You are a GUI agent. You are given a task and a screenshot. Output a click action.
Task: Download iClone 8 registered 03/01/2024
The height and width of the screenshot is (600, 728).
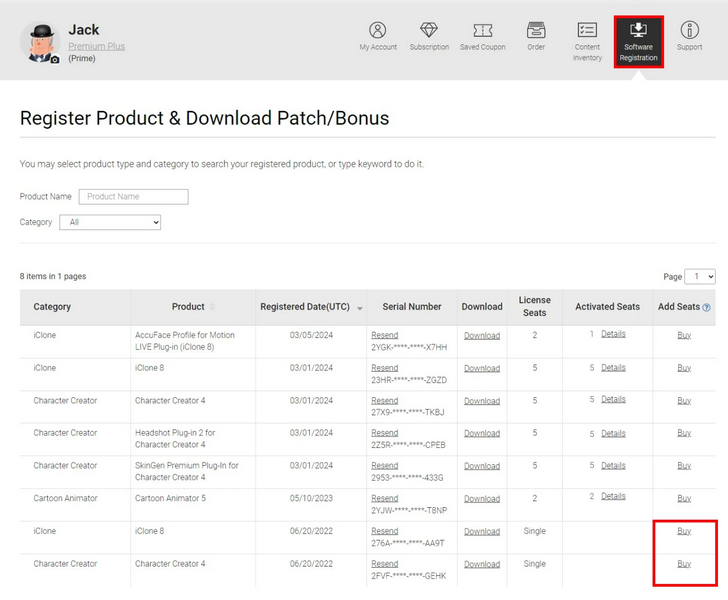[482, 368]
